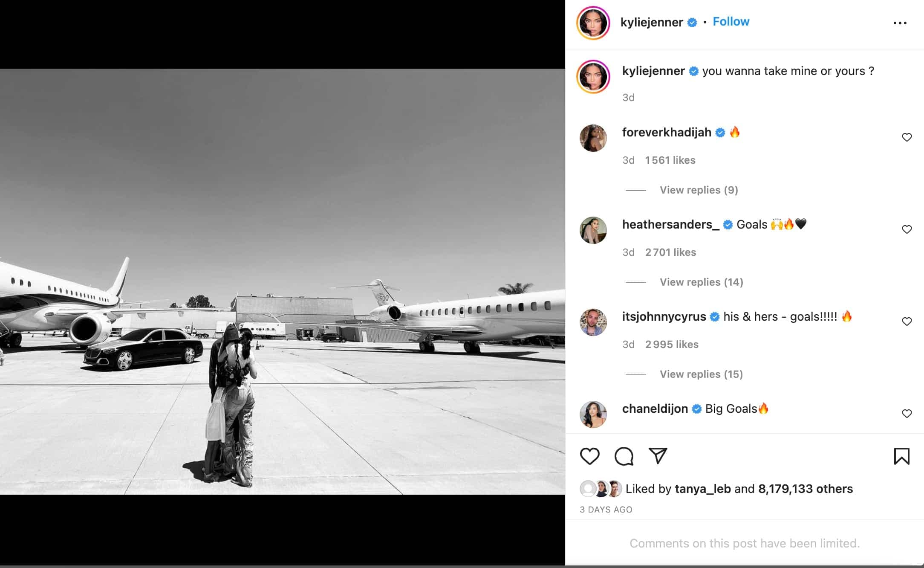Expand the 9 replies under foreverkhadijah
This screenshot has width=924, height=568.
click(699, 190)
